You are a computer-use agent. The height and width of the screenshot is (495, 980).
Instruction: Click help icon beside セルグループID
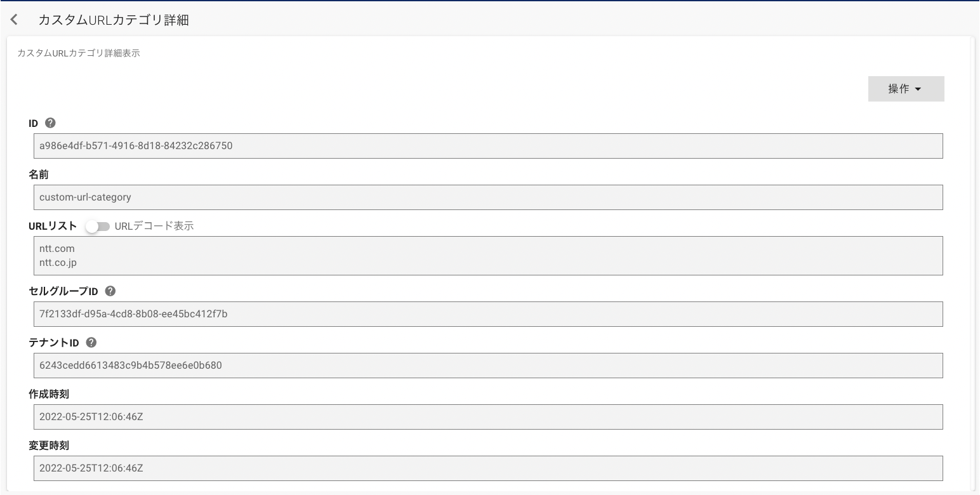coord(110,291)
